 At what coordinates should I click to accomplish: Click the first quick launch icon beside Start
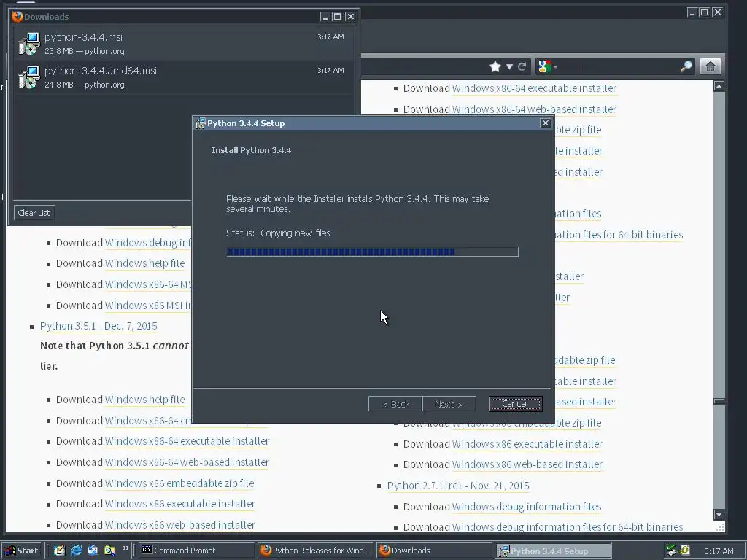click(x=59, y=551)
